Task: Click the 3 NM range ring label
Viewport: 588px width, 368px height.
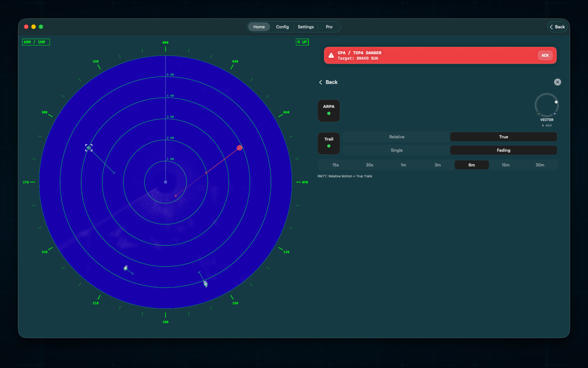Action: click(x=170, y=117)
